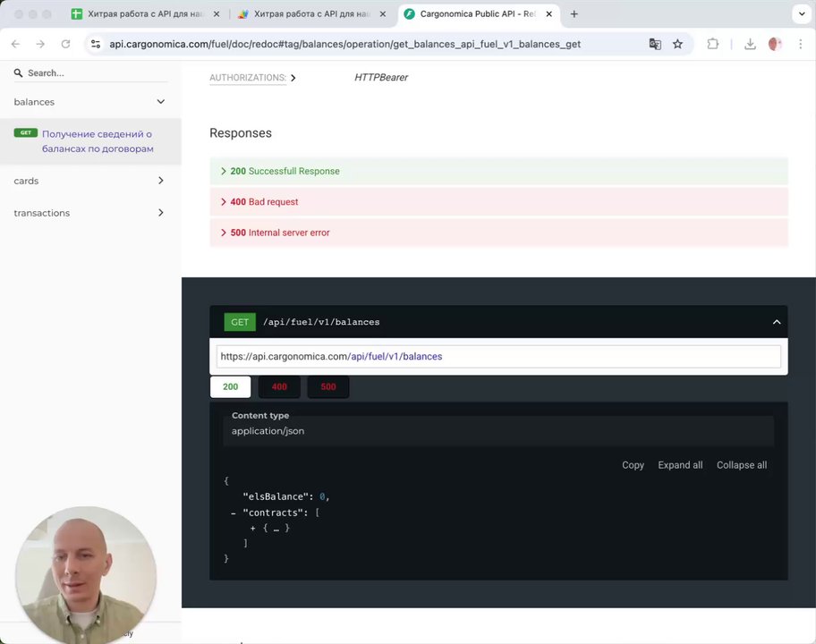
Task: Expand the collapsed { … } contract object
Action: [253, 529]
